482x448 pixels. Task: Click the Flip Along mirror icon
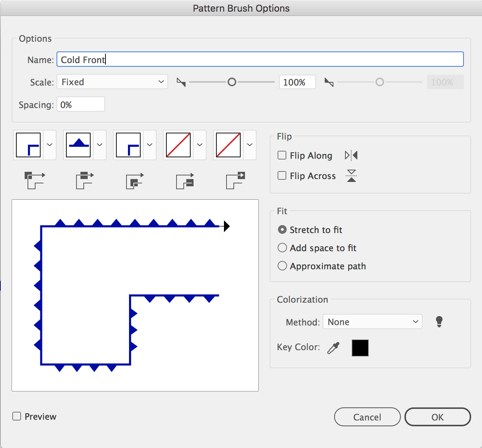click(351, 155)
